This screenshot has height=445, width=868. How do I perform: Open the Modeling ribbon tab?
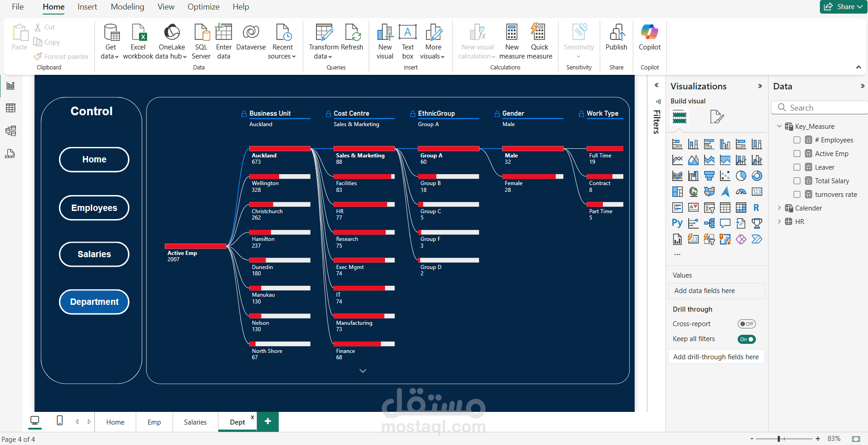click(128, 7)
